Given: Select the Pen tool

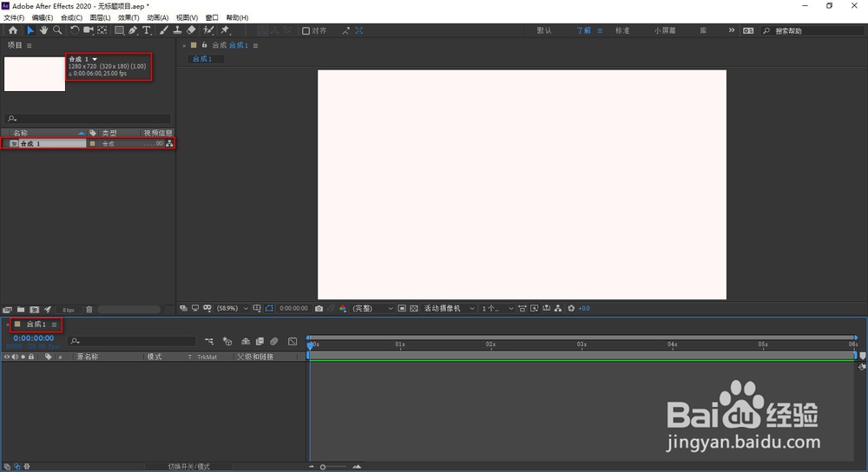Looking at the screenshot, I should 133,30.
